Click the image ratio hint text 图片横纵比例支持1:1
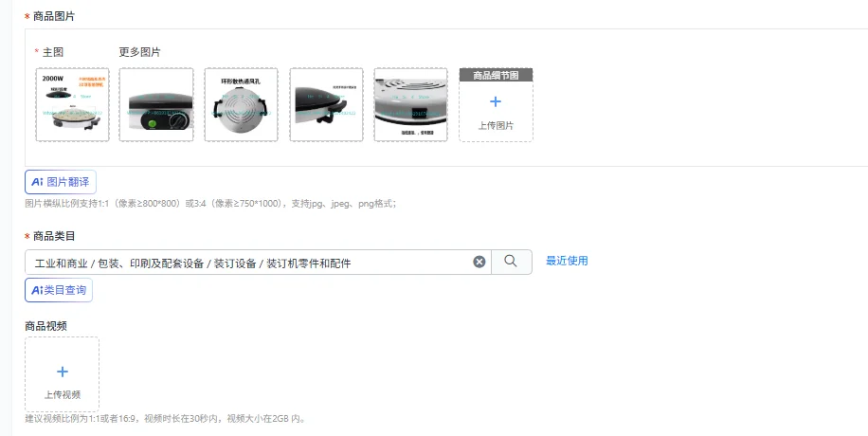868x436 pixels. 210,204
